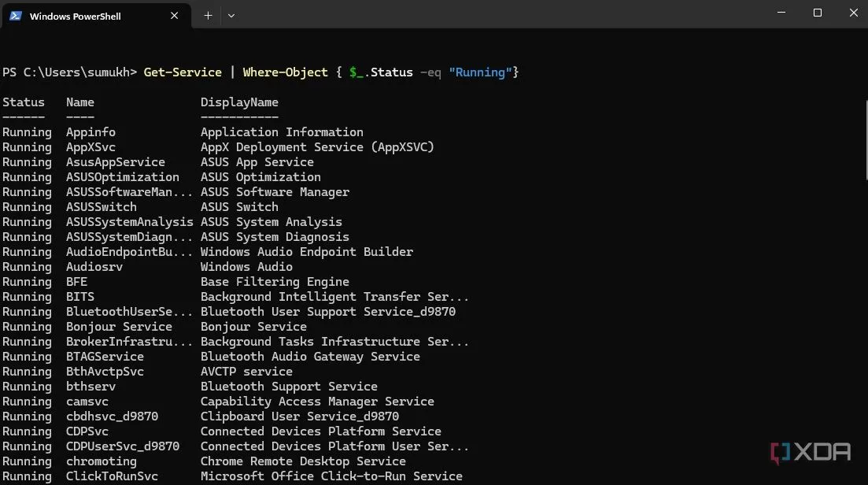Open the new tab profile dropdown

coord(231,16)
